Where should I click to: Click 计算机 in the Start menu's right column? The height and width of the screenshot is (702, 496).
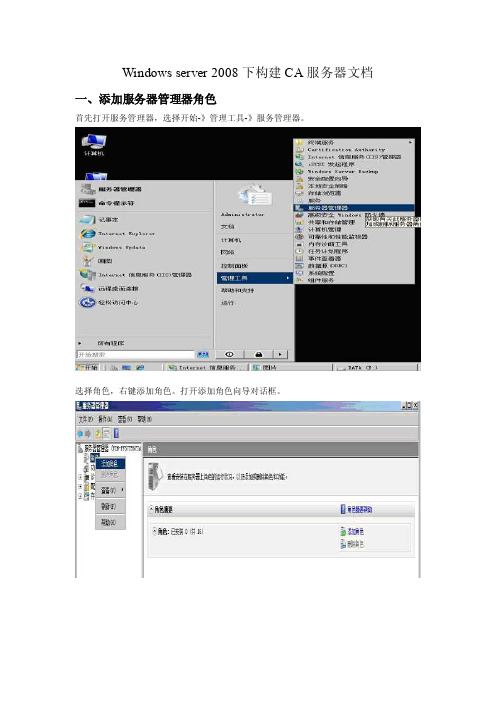click(231, 240)
